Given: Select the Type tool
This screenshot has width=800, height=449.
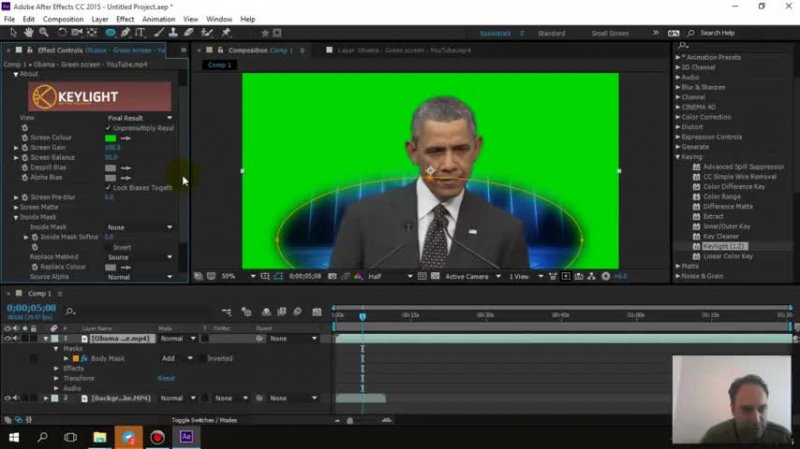Looking at the screenshot, I should point(141,33).
